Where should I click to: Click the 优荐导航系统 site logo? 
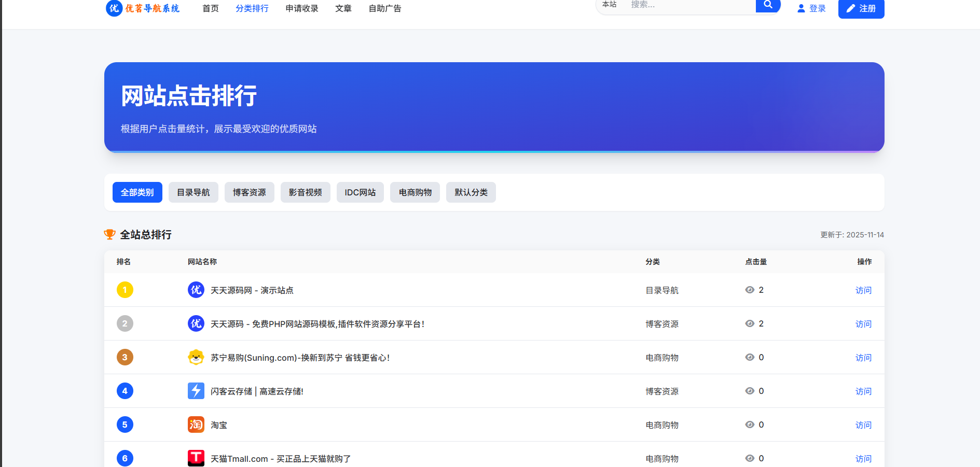tap(143, 8)
